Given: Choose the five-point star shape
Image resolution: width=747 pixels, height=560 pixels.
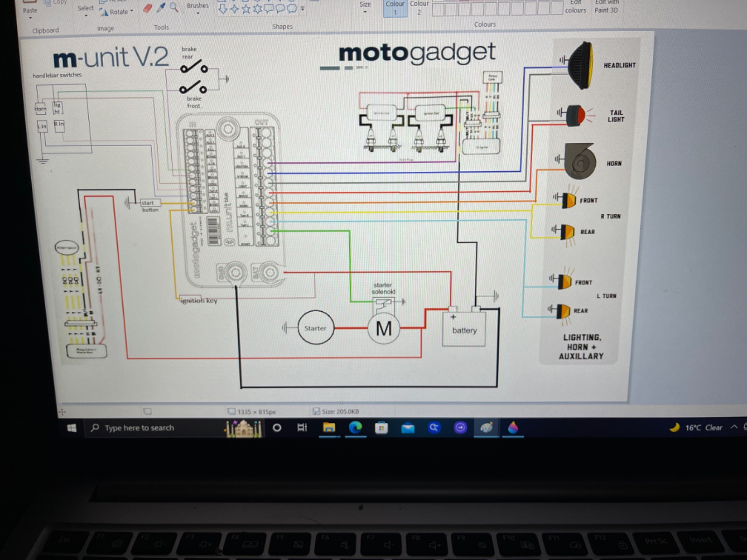Looking at the screenshot, I should click(246, 9).
